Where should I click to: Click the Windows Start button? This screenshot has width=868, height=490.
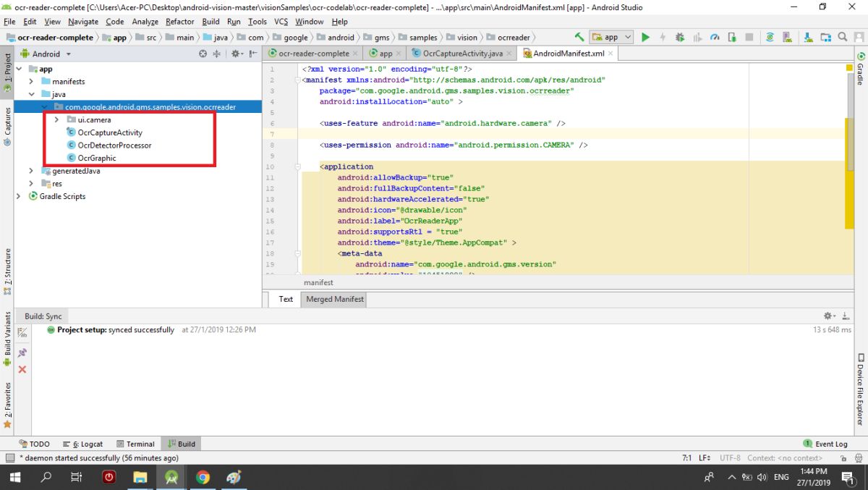coord(14,477)
